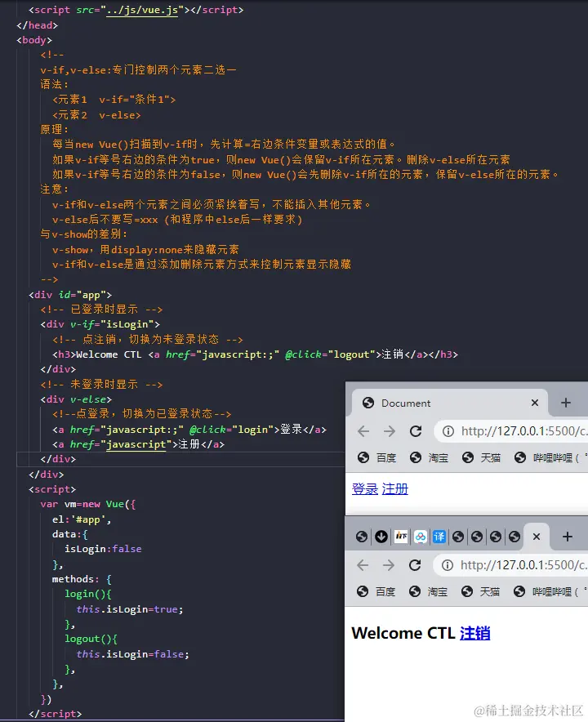588x722 pixels.
Task: Open the 百度 bookmark in the Welcome CTL window
Action: pos(376,591)
